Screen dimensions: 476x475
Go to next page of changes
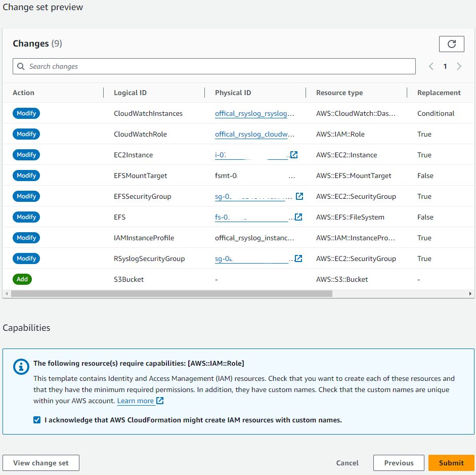point(459,66)
